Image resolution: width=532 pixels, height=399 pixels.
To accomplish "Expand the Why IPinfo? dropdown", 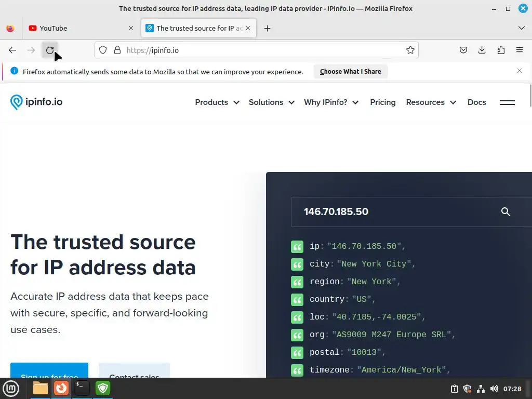I will pyautogui.click(x=331, y=102).
